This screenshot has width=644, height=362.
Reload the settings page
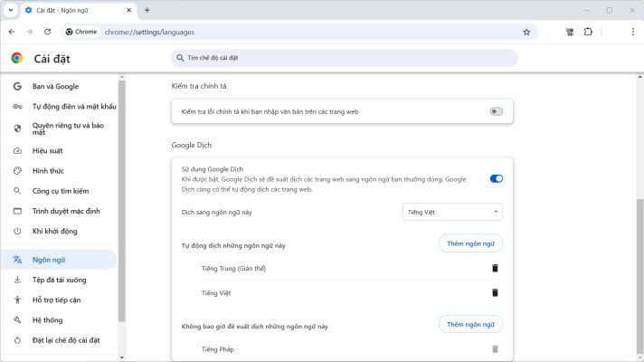pyautogui.click(x=48, y=32)
